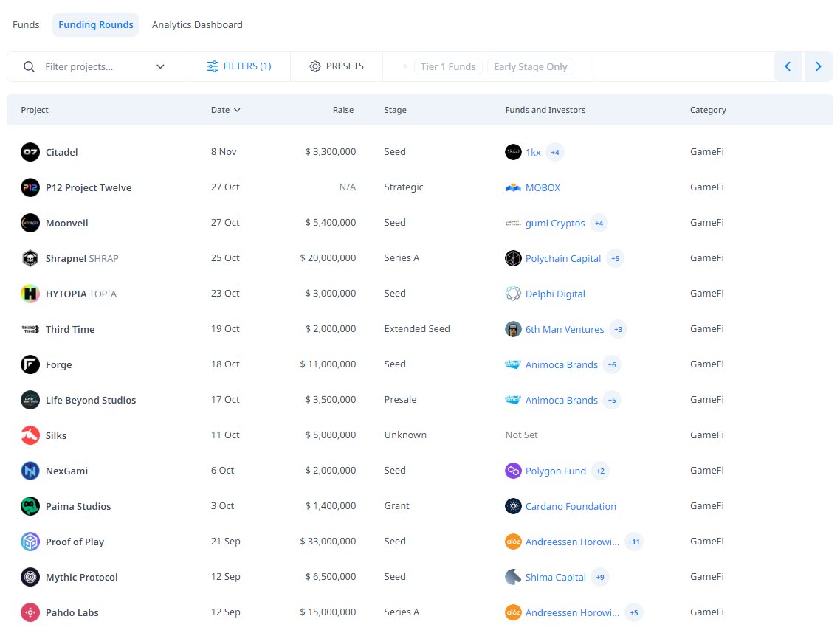Click the NexGami project logo
Image resolution: width=840 pixels, height=633 pixels.
(30, 471)
